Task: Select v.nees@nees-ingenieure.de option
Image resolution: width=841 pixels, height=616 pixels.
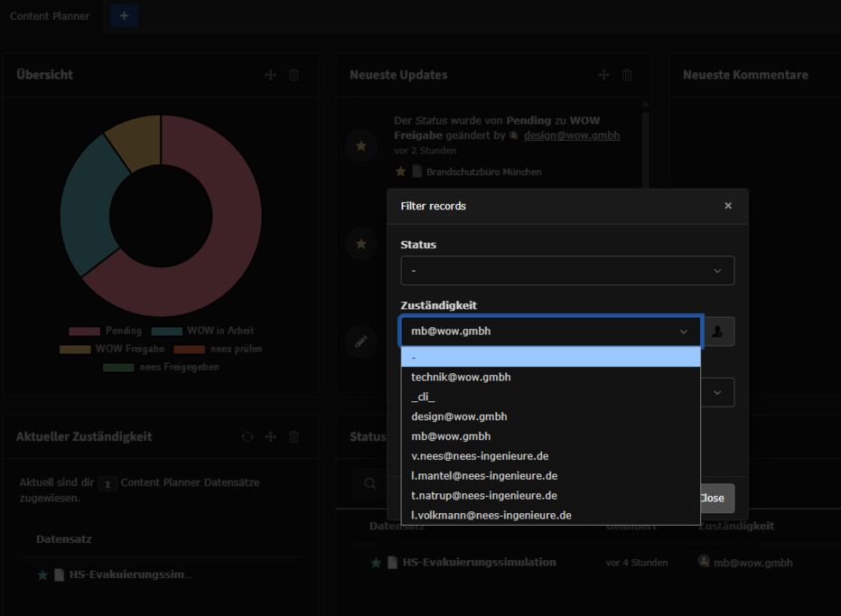Action: tap(551, 456)
